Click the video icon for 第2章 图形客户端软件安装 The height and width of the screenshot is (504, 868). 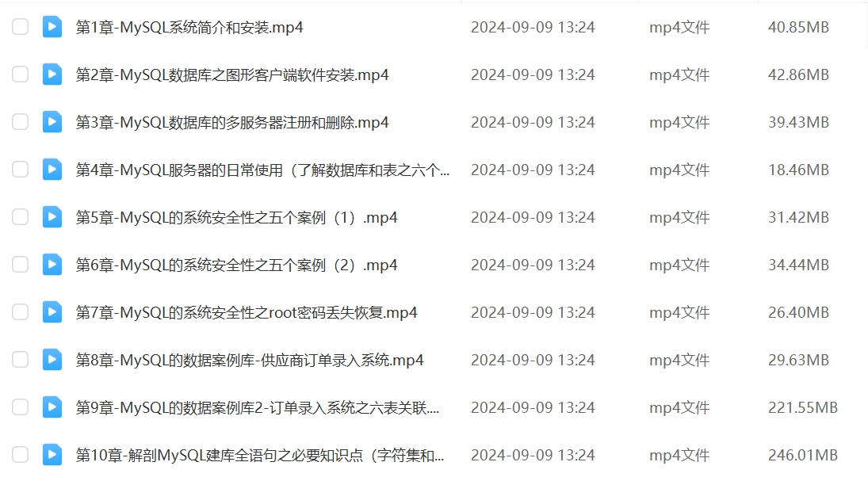(52, 74)
